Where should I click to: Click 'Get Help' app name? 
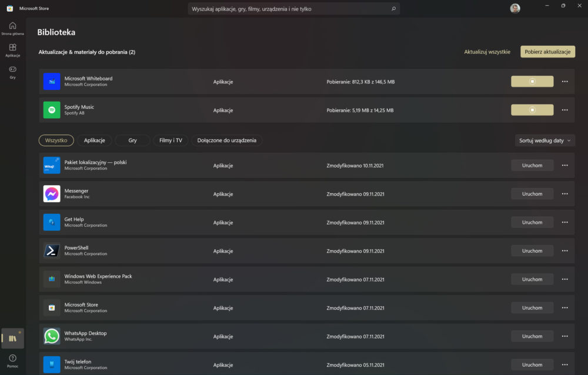click(x=74, y=219)
